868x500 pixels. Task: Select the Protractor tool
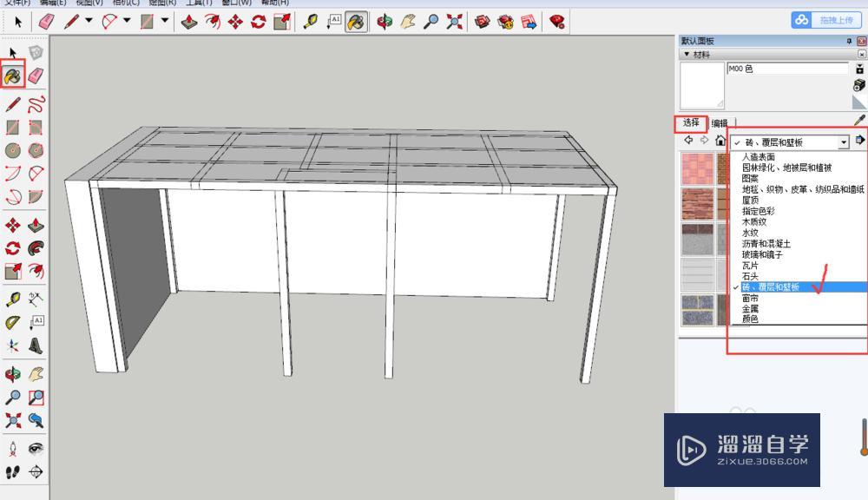13,323
